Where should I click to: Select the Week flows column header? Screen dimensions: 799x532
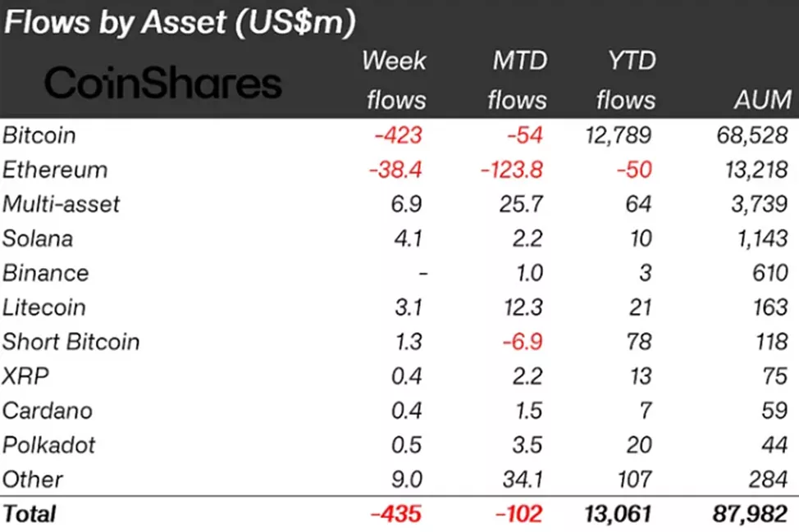pyautogui.click(x=395, y=80)
